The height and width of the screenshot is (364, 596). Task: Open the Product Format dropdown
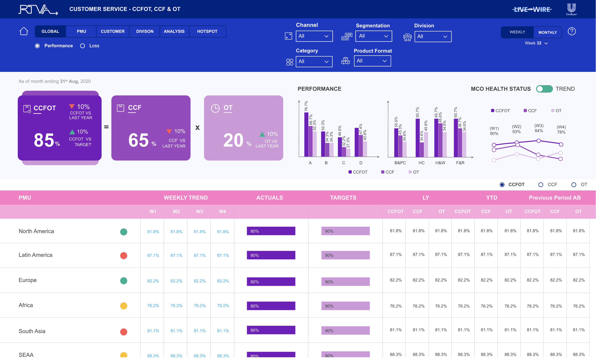click(x=372, y=61)
